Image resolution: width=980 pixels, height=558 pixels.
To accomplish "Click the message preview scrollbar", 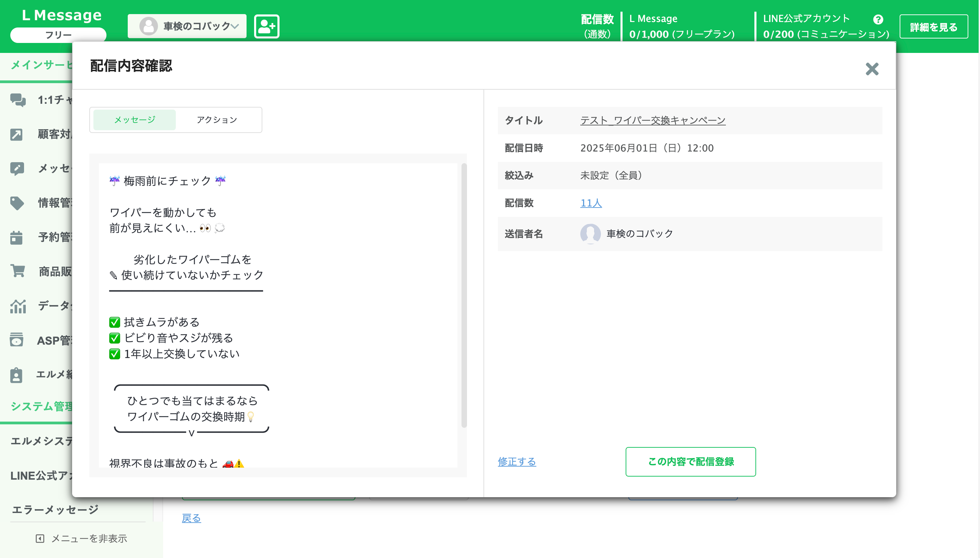I will pyautogui.click(x=464, y=295).
